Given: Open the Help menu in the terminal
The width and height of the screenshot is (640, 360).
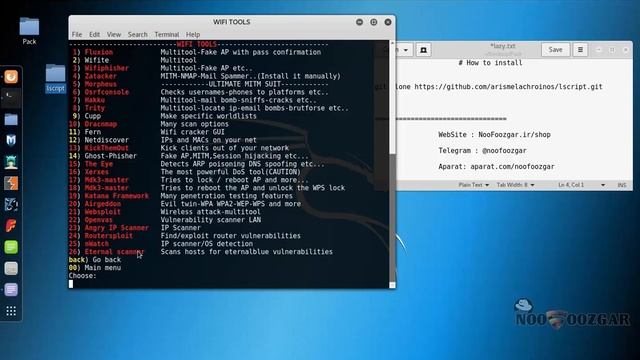Looking at the screenshot, I should click(193, 35).
